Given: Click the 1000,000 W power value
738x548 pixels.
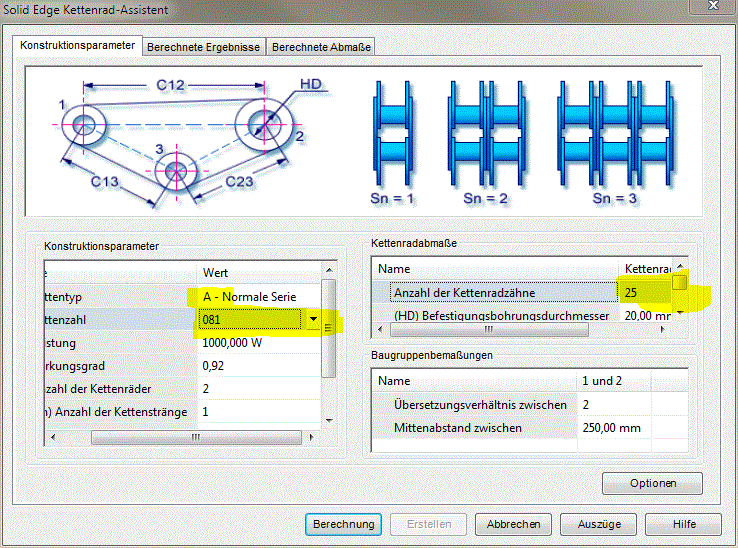Looking at the screenshot, I should tap(258, 343).
